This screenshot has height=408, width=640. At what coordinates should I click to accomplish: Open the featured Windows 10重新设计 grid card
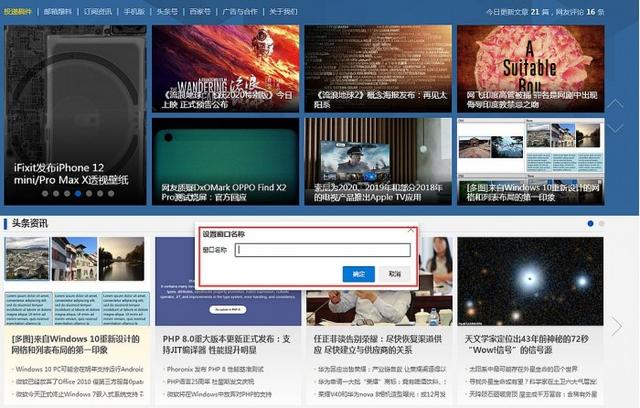(x=531, y=162)
